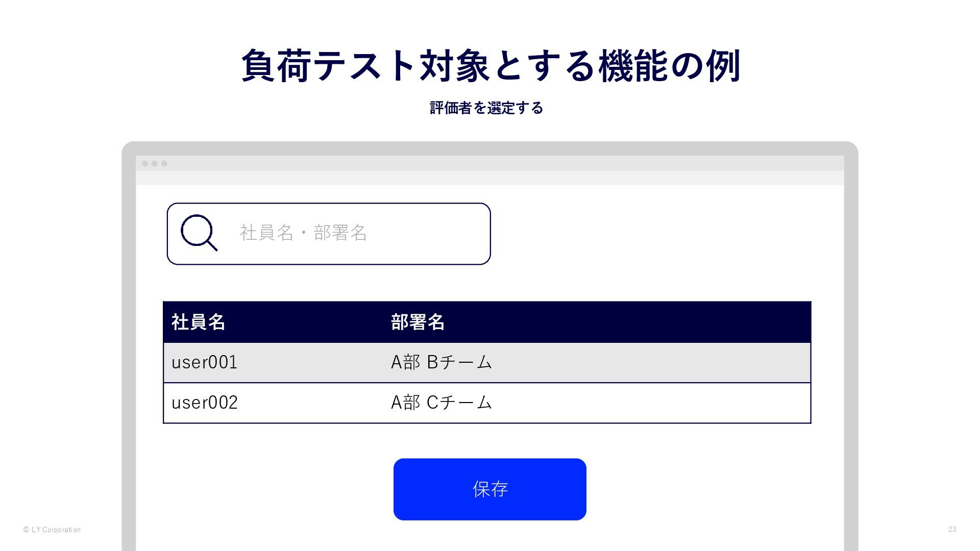Image resolution: width=980 pixels, height=551 pixels.
Task: Click the A部 Cチーム department cell
Action: 442,403
